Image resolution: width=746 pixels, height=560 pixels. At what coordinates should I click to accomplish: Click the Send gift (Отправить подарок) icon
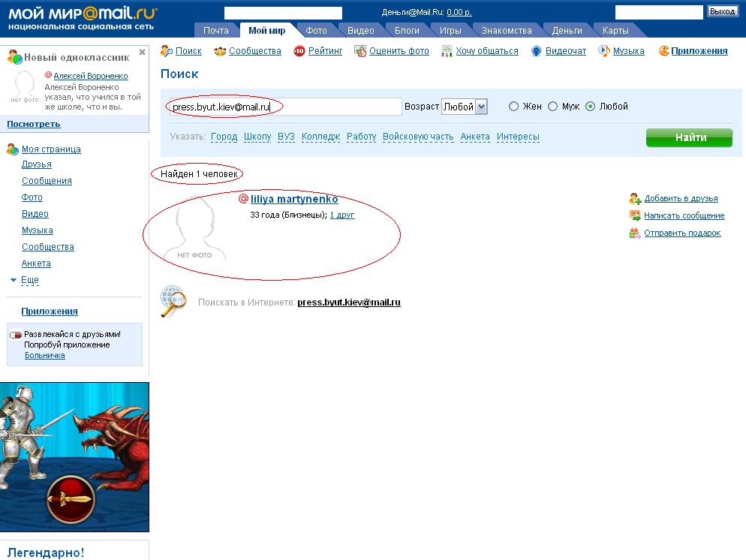[x=635, y=233]
